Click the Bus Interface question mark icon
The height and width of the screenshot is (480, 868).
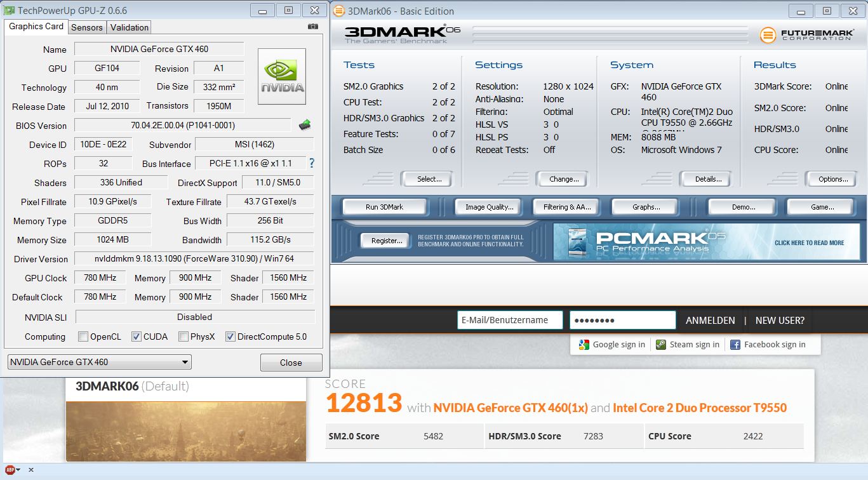[x=312, y=163]
